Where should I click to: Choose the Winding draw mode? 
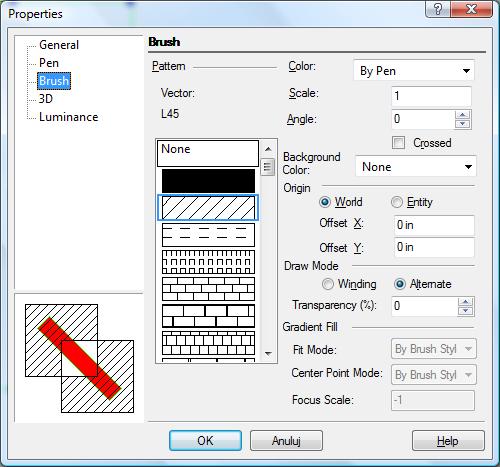click(x=327, y=284)
